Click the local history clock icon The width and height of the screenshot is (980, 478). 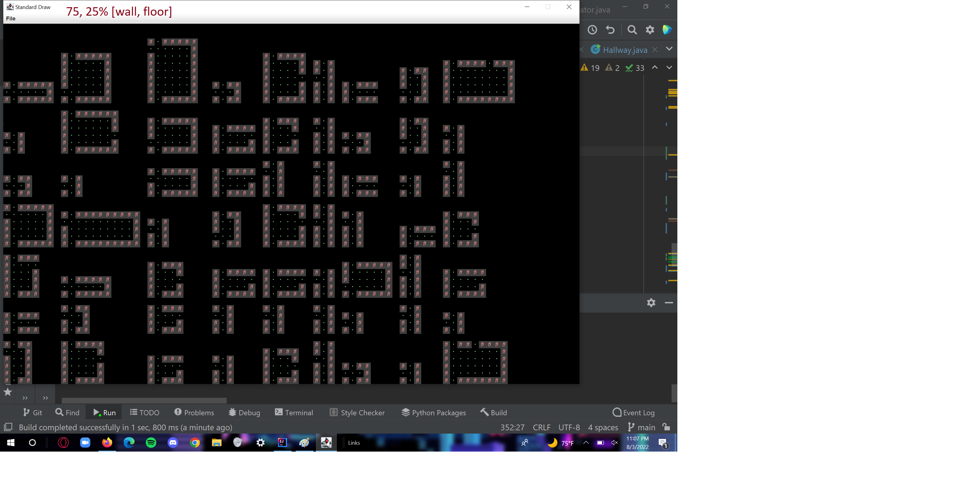click(x=592, y=30)
